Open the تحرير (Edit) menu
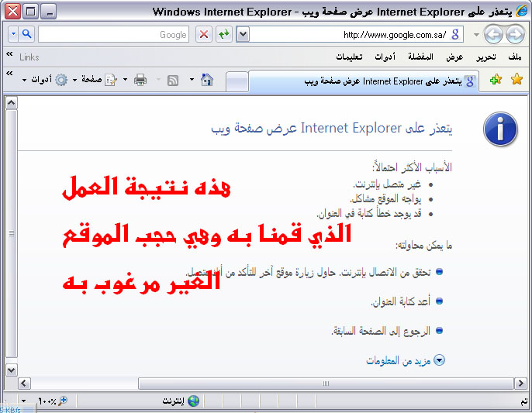 pos(485,57)
